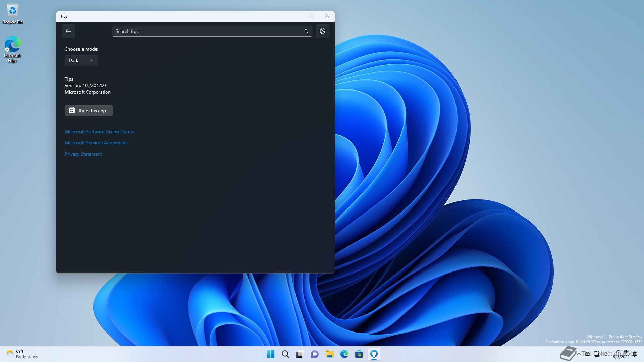Viewport: 644px width, 362px height.
Task: Open the weather widget showing 69°F
Action: pyautogui.click(x=22, y=354)
